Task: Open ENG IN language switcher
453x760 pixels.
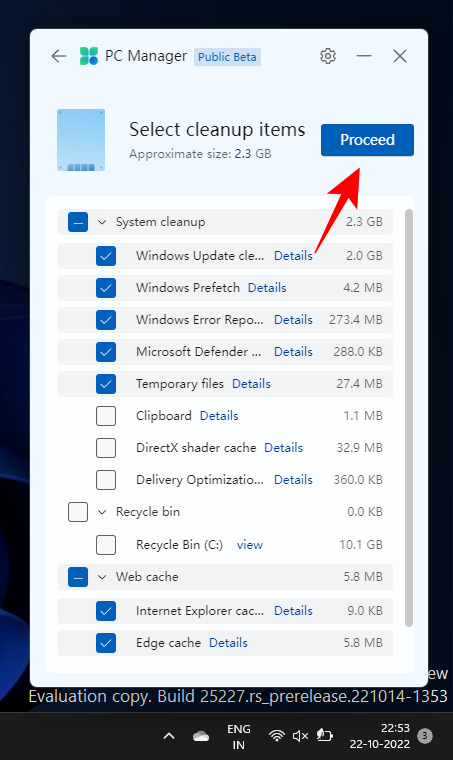Action: tap(238, 736)
